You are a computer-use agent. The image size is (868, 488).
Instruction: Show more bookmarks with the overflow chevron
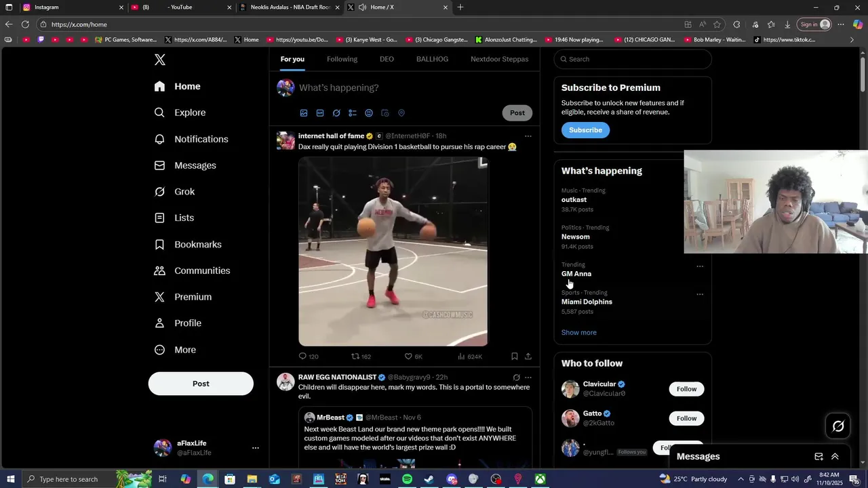pyautogui.click(x=852, y=39)
